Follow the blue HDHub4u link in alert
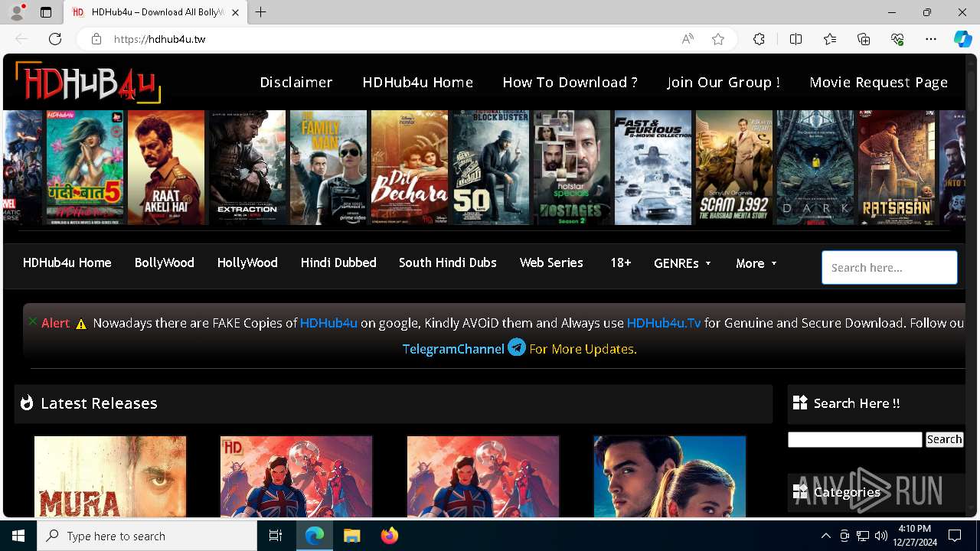The width and height of the screenshot is (980, 551). pos(328,323)
